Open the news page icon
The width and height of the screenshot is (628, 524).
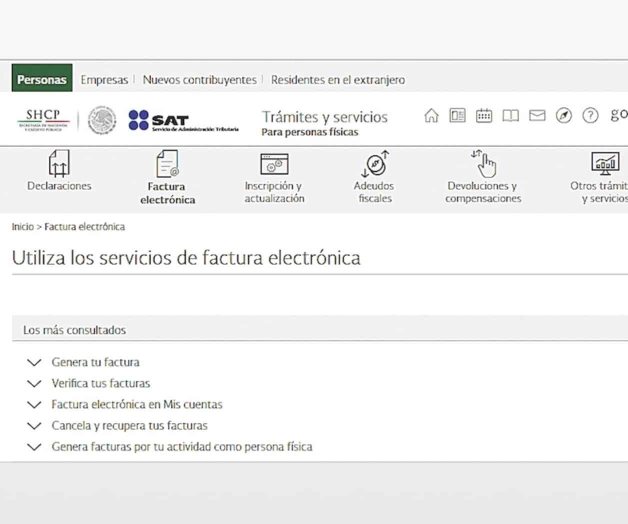(x=457, y=116)
